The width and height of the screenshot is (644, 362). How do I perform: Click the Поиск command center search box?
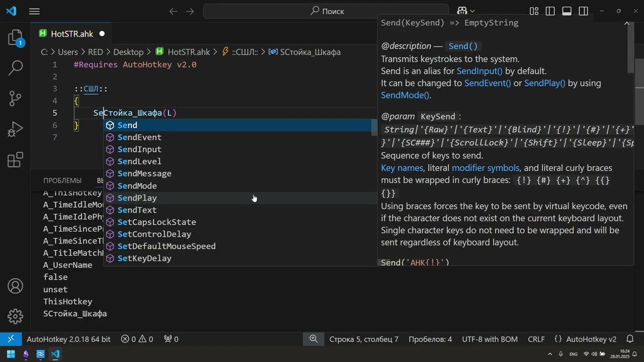(x=326, y=11)
